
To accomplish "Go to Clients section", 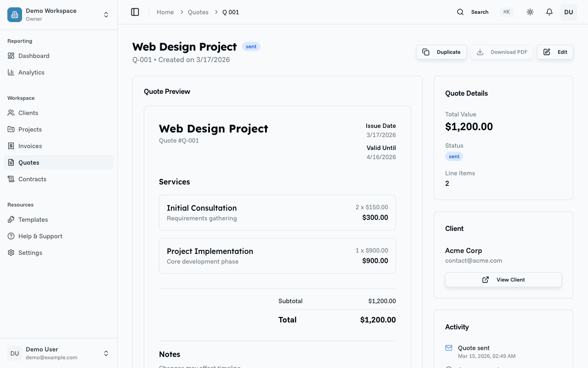I will pos(58,113).
